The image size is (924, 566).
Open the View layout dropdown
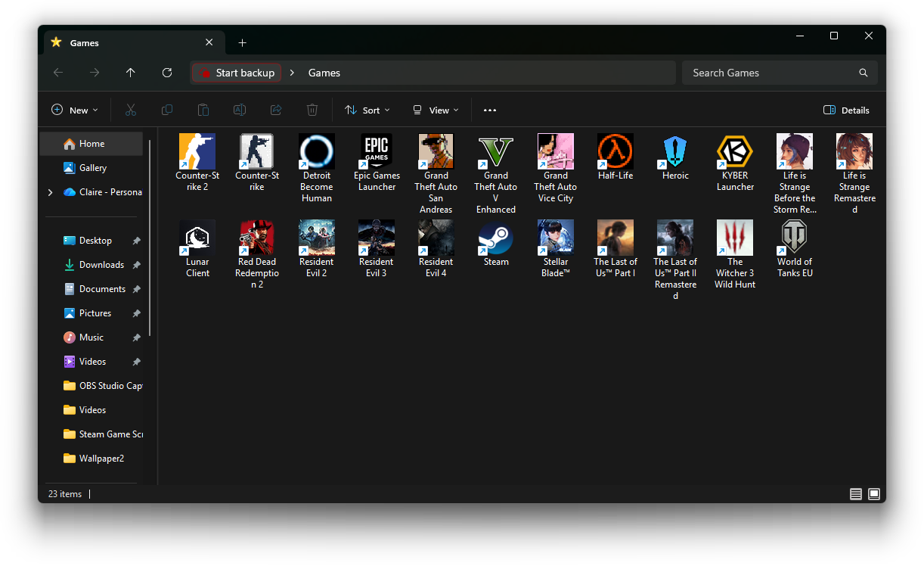pos(436,110)
